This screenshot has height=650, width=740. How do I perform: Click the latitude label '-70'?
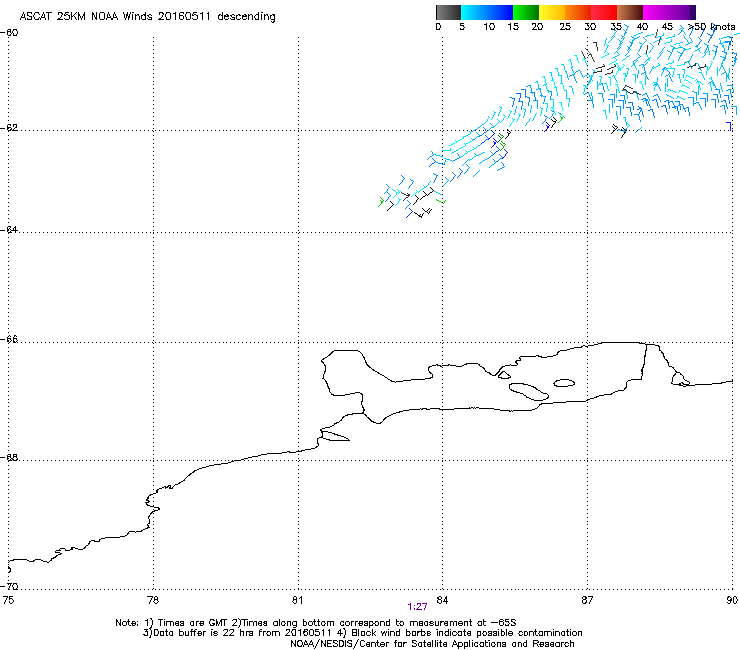(x=10, y=586)
